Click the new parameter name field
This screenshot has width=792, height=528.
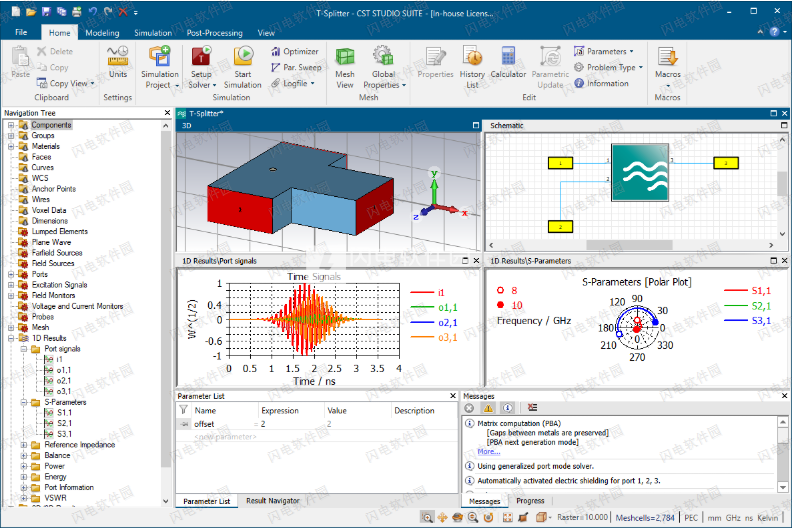225,437
